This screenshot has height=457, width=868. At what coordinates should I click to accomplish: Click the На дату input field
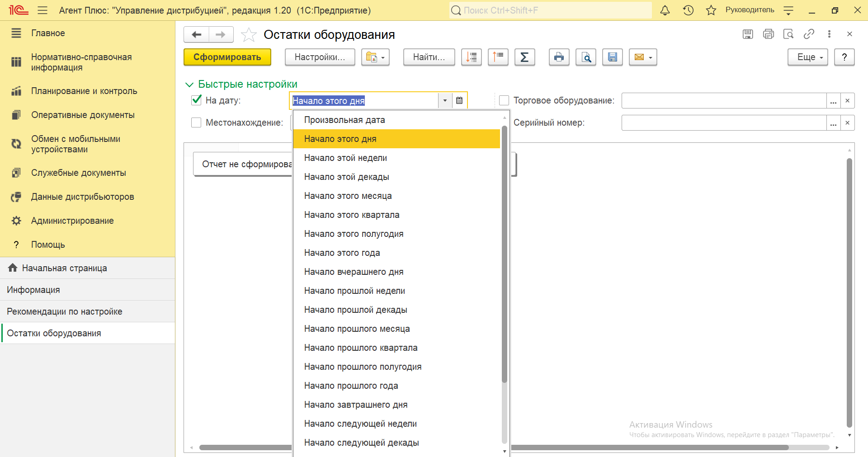coord(364,100)
